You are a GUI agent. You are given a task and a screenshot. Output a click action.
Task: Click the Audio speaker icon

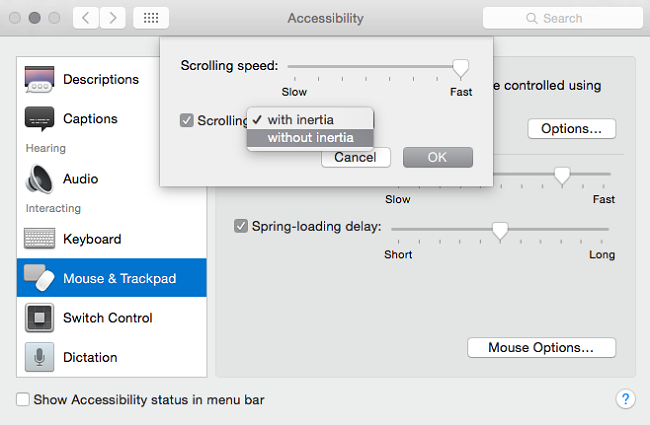(x=39, y=179)
